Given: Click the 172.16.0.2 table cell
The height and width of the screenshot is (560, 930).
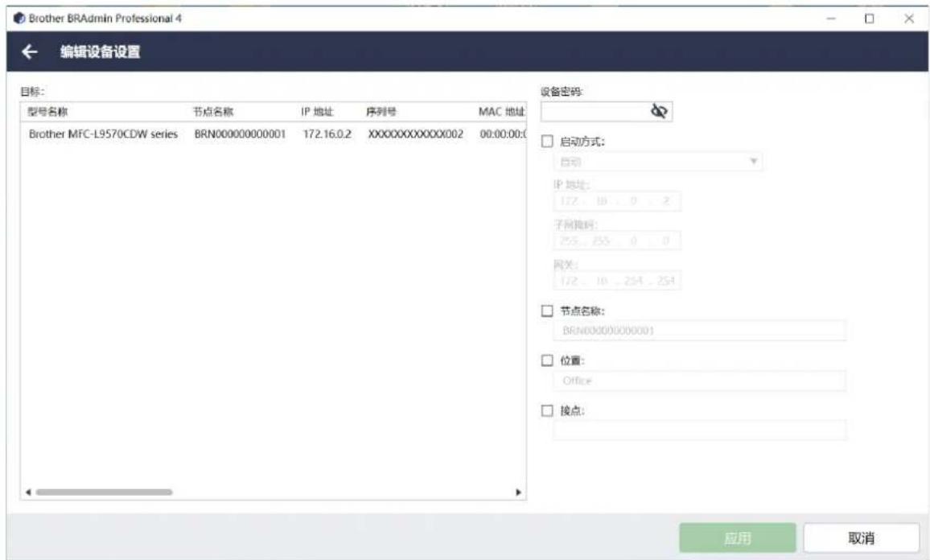Looking at the screenshot, I should coord(327,134).
